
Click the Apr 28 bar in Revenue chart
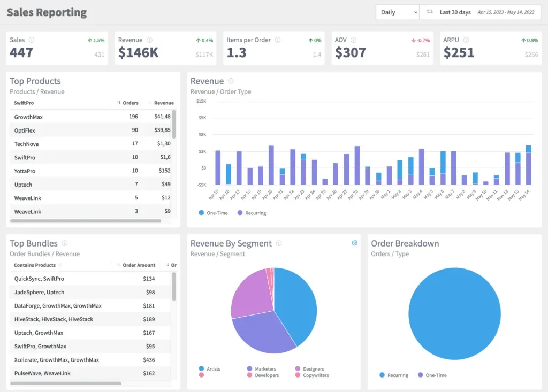[x=357, y=165]
